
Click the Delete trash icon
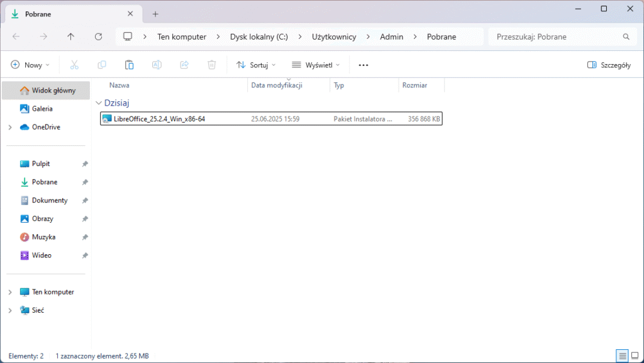[x=212, y=65]
